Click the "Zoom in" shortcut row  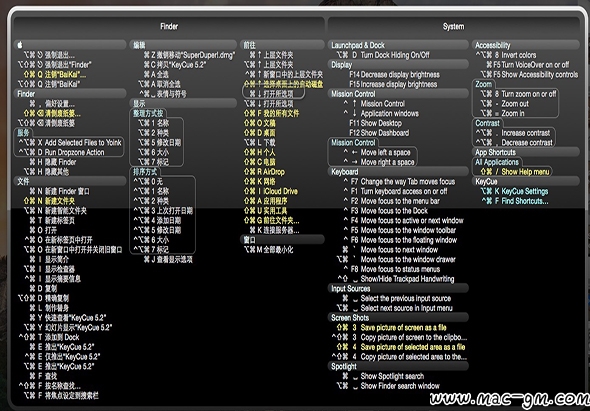click(502, 113)
